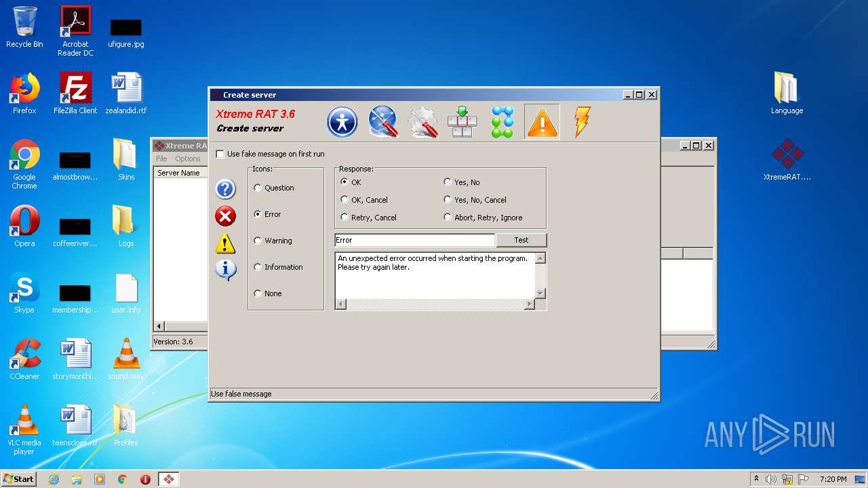Click the yellow warning triangle icon
868x488 pixels.
tap(225, 243)
